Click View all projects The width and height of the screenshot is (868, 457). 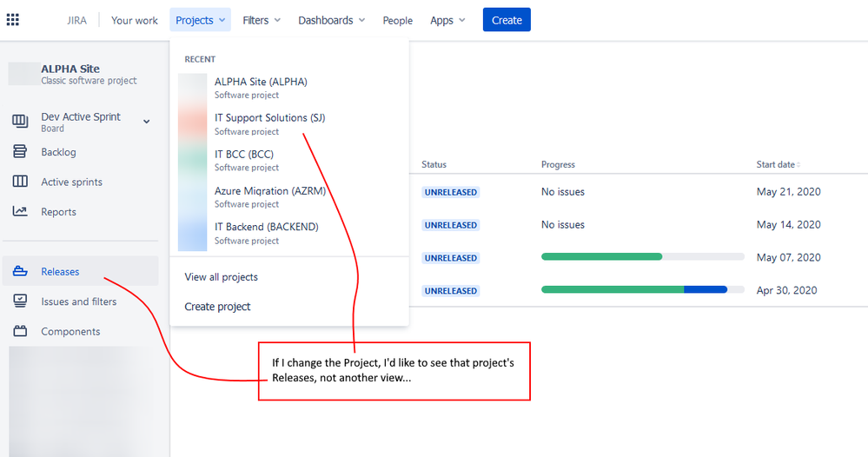coord(222,276)
